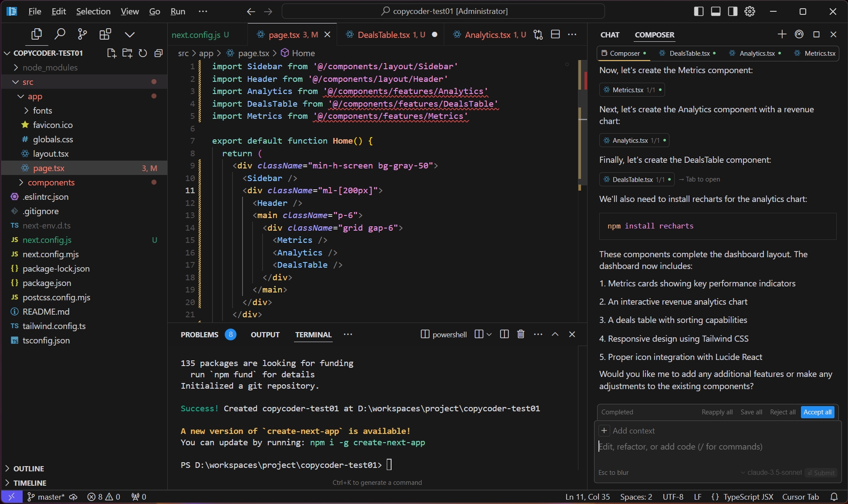The height and width of the screenshot is (504, 848).
Task: Click the New Folder icon in explorer
Action: 127,53
